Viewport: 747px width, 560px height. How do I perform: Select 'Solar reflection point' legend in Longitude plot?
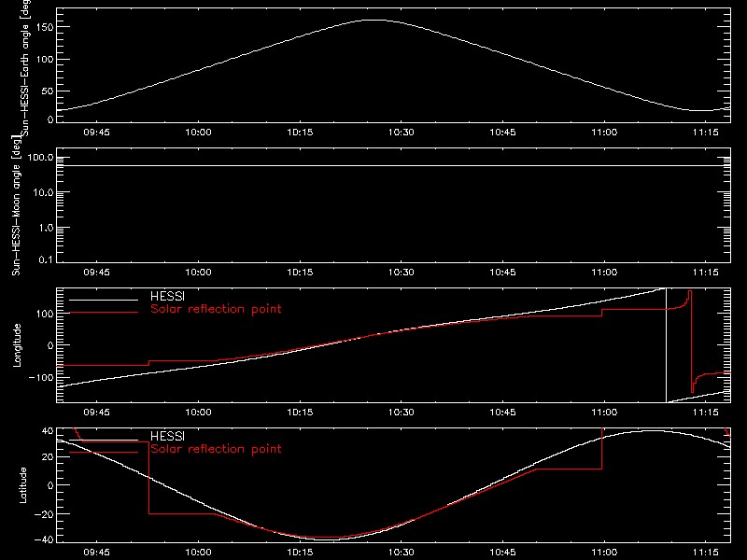[x=216, y=309]
